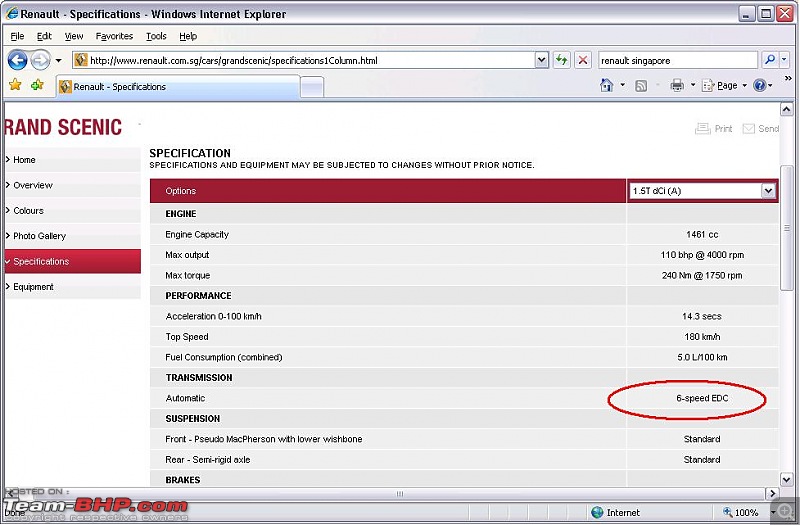Click the '14.3 secs' acceleration value
The image size is (800, 525).
coord(702,316)
